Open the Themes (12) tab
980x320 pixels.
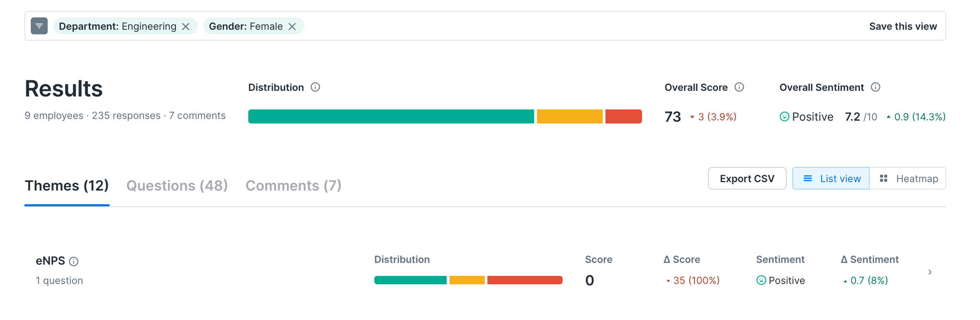(x=67, y=186)
